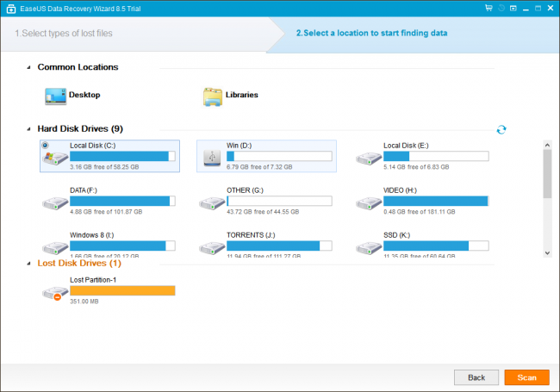Click the drive list scrollbar down arrow
Image resolution: width=560 pixels, height=392 pixels.
point(547,252)
